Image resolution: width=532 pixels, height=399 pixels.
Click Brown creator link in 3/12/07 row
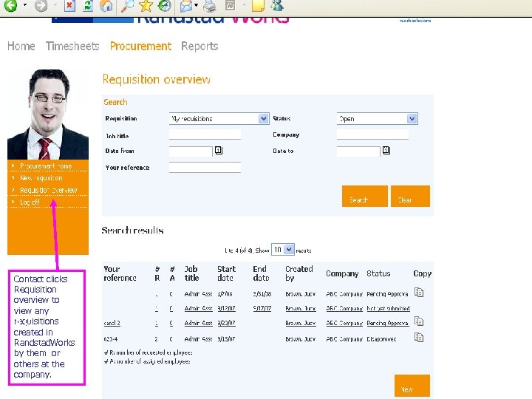pos(301,308)
